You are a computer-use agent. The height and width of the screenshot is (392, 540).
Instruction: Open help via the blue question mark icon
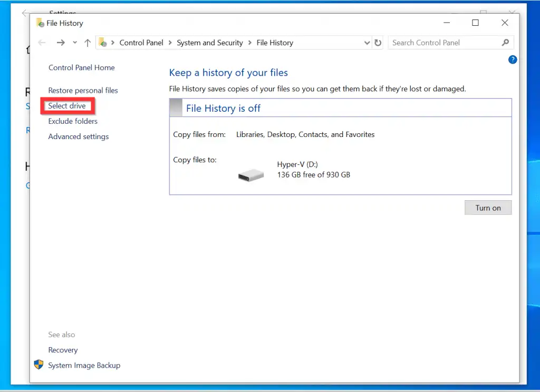pos(512,60)
